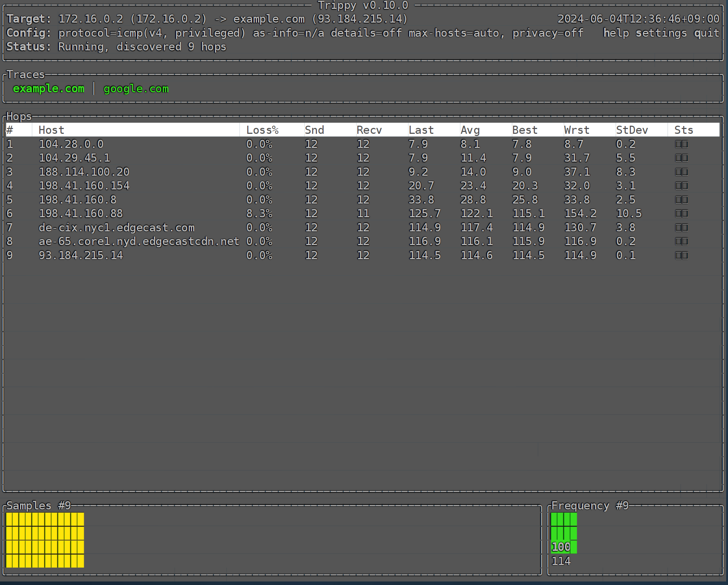Open the settings dialog
728x585 pixels.
click(661, 33)
